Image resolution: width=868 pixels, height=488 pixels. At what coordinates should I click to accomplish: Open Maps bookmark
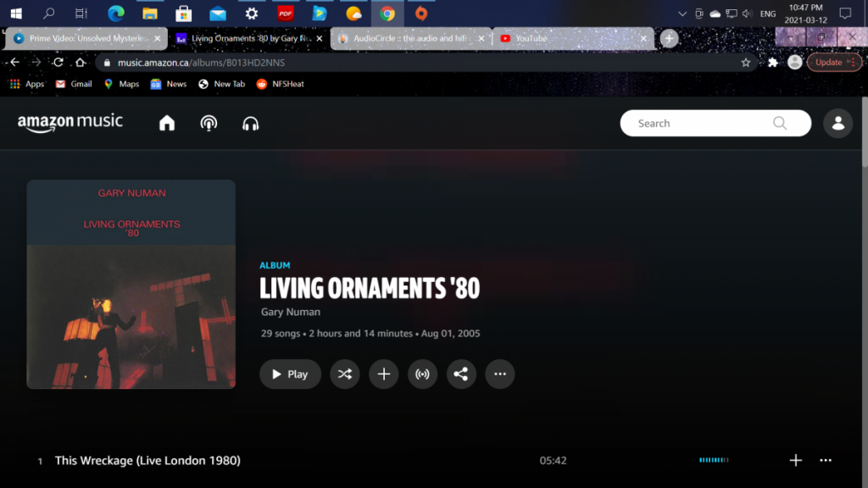tap(121, 84)
